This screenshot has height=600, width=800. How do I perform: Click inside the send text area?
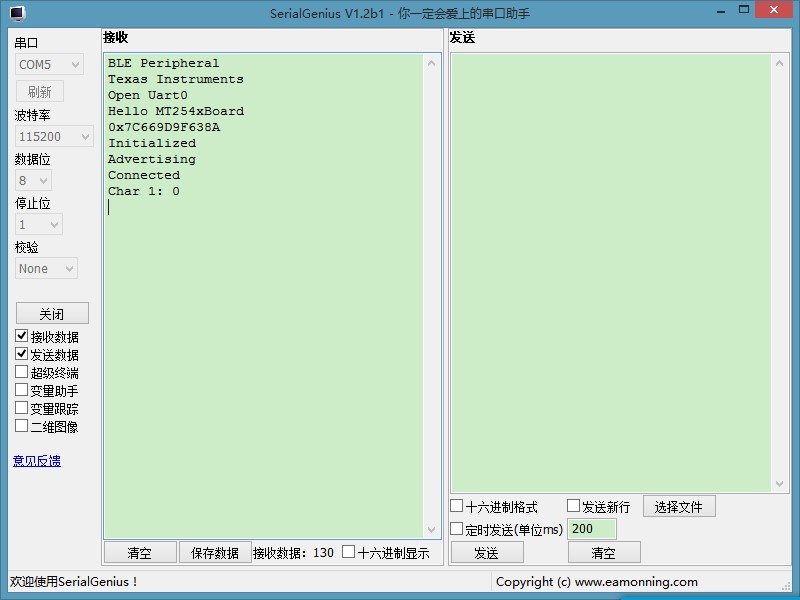coord(611,273)
